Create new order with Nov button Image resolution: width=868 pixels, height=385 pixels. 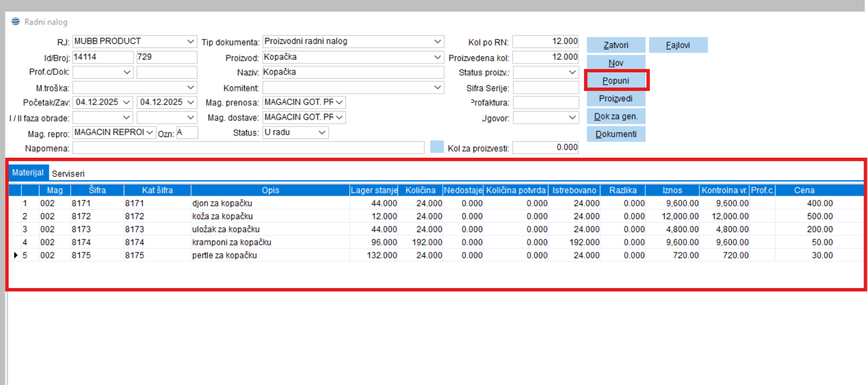[616, 63]
